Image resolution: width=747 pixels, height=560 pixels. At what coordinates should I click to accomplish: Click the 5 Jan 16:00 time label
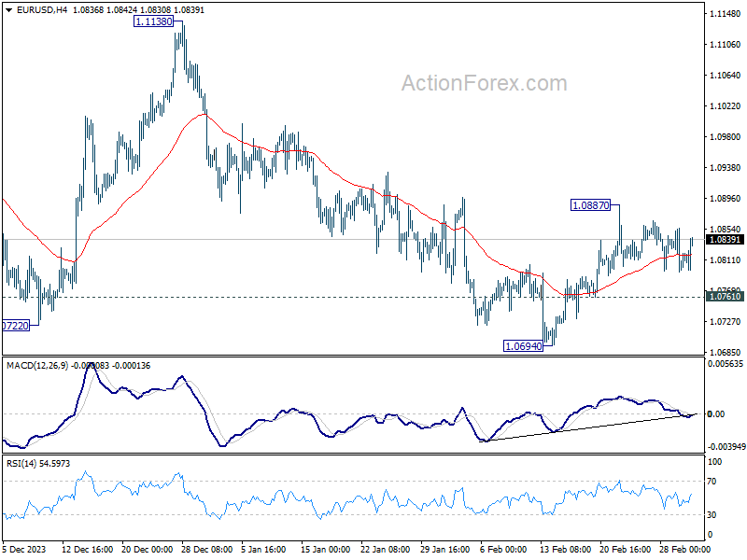click(x=263, y=549)
